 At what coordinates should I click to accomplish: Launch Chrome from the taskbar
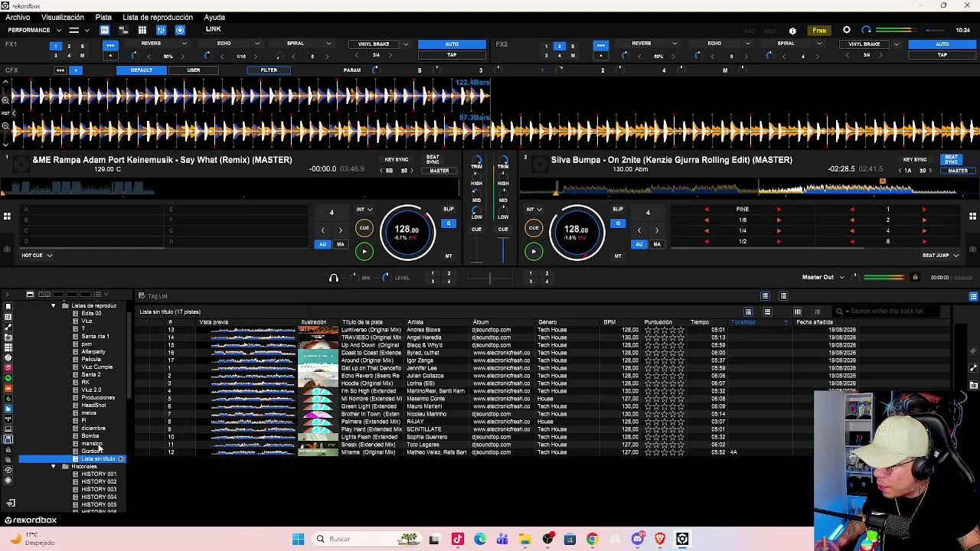(x=592, y=539)
